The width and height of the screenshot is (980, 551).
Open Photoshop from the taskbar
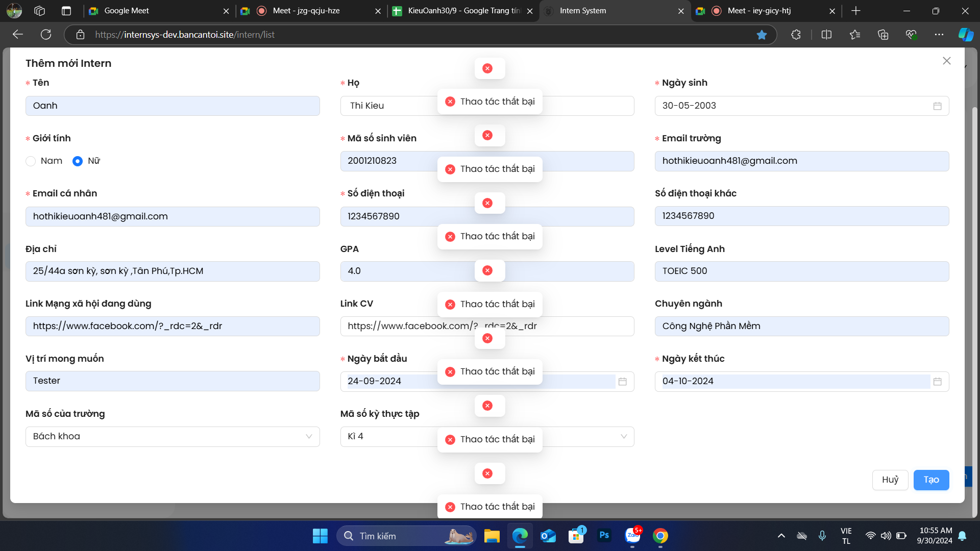click(x=604, y=536)
